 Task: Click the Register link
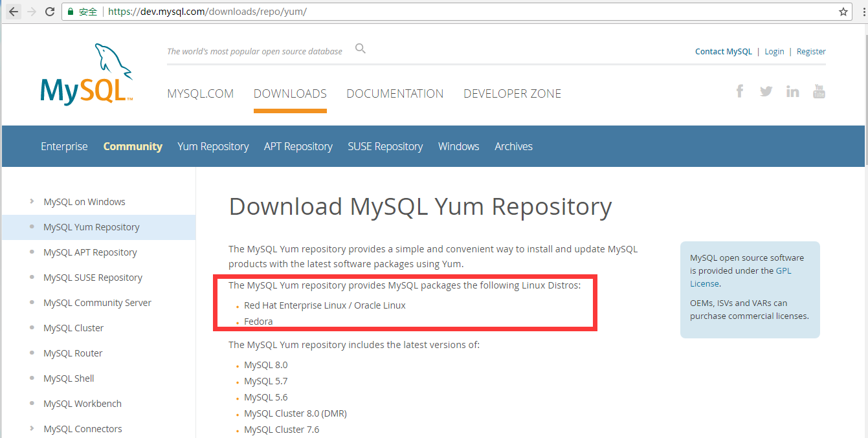click(811, 52)
